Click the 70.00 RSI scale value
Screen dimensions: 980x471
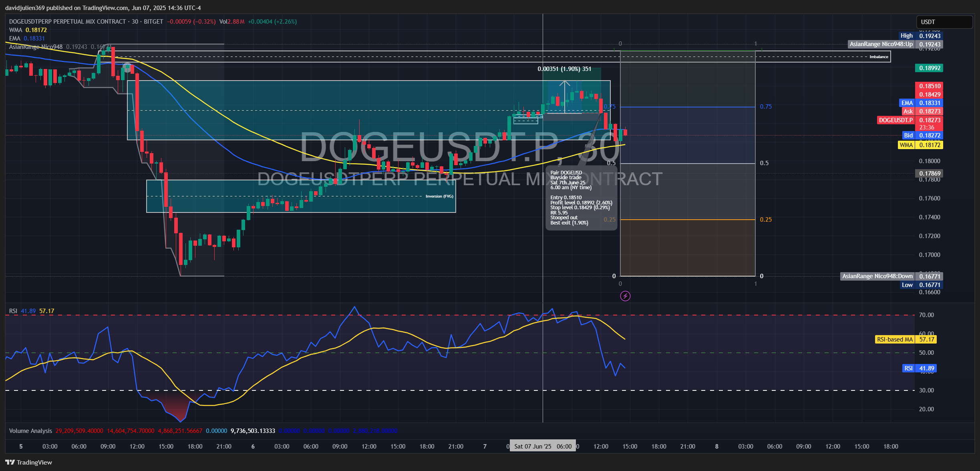(926, 315)
